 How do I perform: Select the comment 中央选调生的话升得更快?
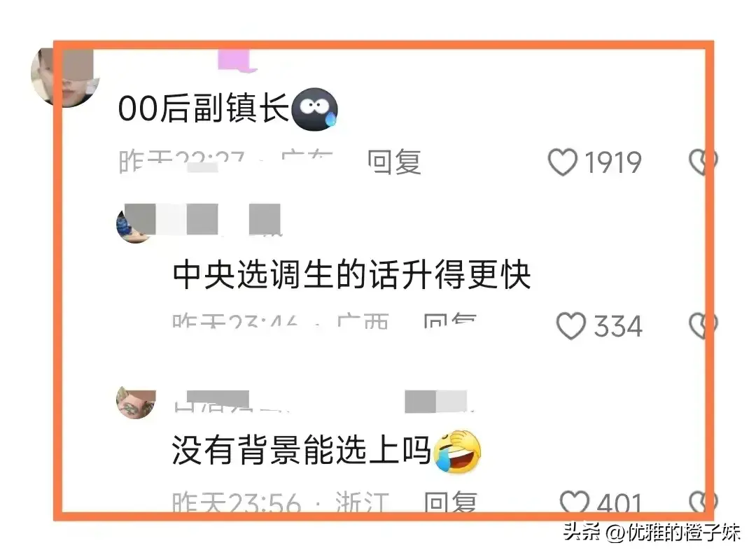[x=352, y=275]
